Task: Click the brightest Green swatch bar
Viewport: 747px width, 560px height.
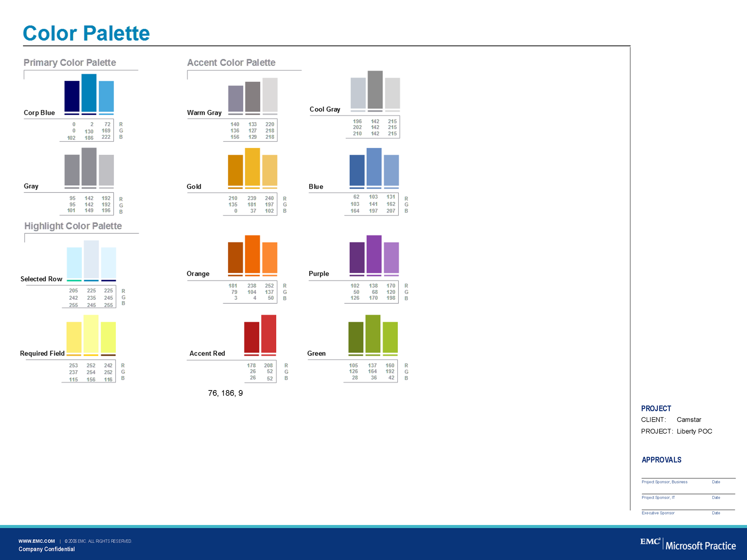Action: [x=390, y=337]
